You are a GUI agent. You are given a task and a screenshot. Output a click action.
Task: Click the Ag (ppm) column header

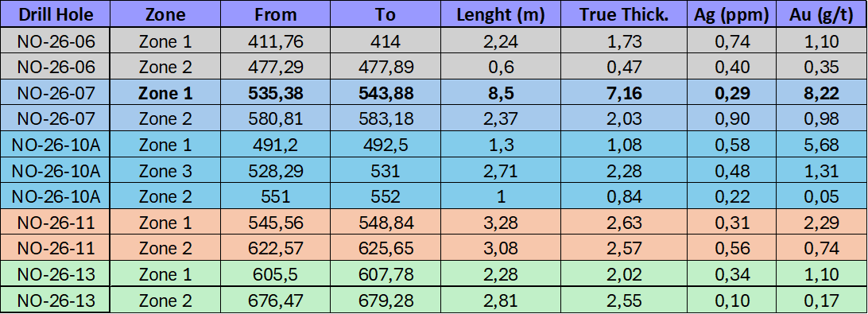[x=732, y=14]
